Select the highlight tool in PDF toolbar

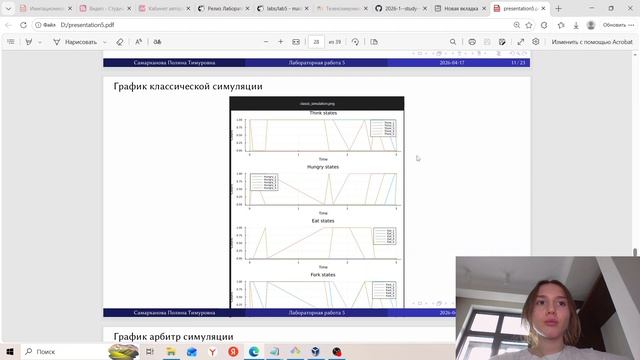pyautogui.click(x=29, y=42)
